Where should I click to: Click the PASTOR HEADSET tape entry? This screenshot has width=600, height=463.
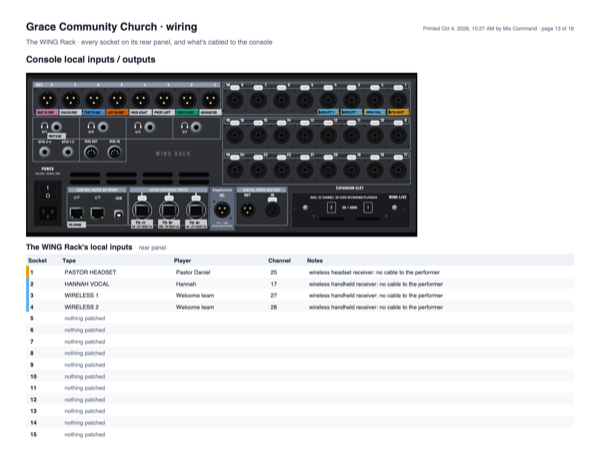[90, 272]
